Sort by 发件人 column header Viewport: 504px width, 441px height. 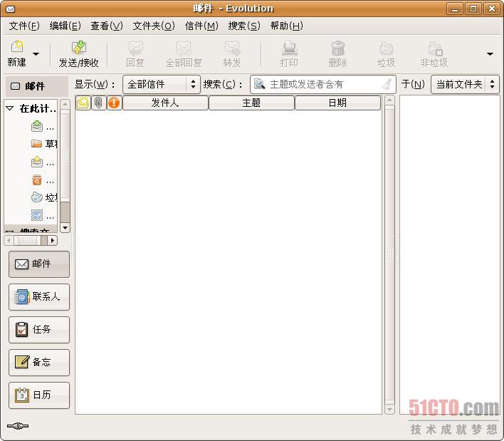pos(165,103)
